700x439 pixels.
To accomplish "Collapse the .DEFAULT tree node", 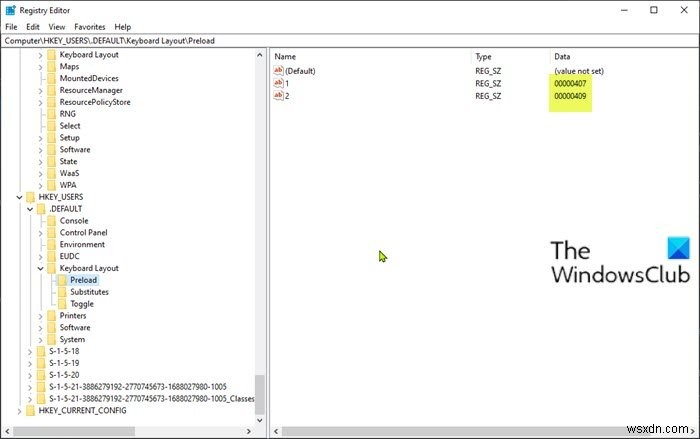I will click(30, 209).
